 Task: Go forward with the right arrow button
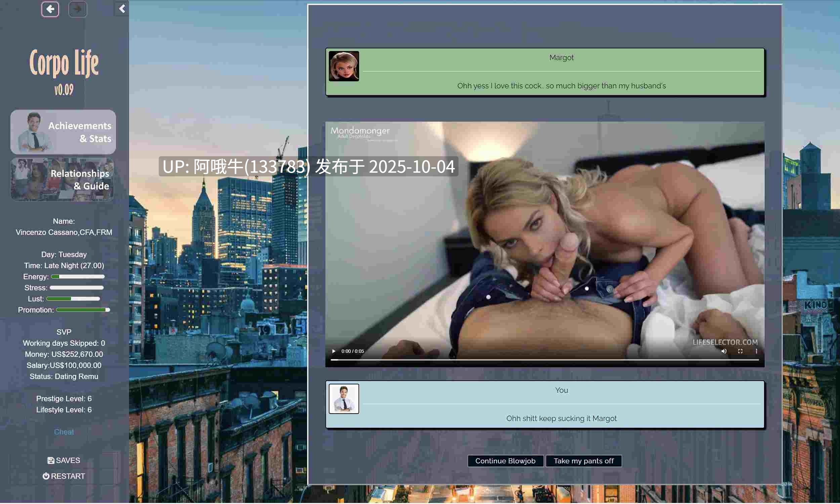click(x=77, y=9)
